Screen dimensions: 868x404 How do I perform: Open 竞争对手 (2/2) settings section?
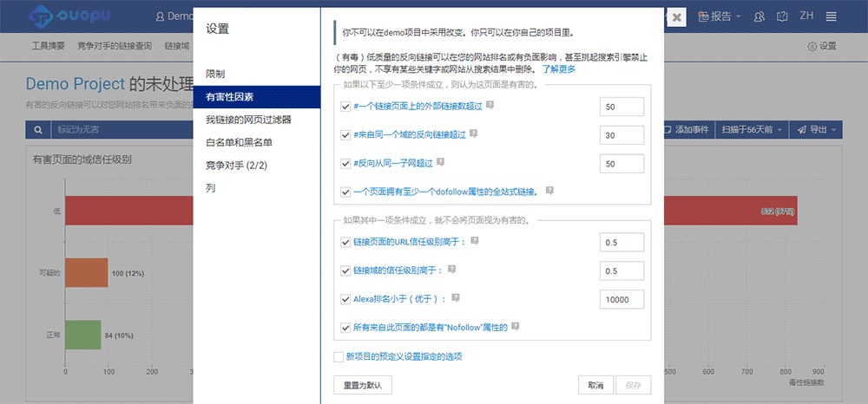(x=237, y=165)
